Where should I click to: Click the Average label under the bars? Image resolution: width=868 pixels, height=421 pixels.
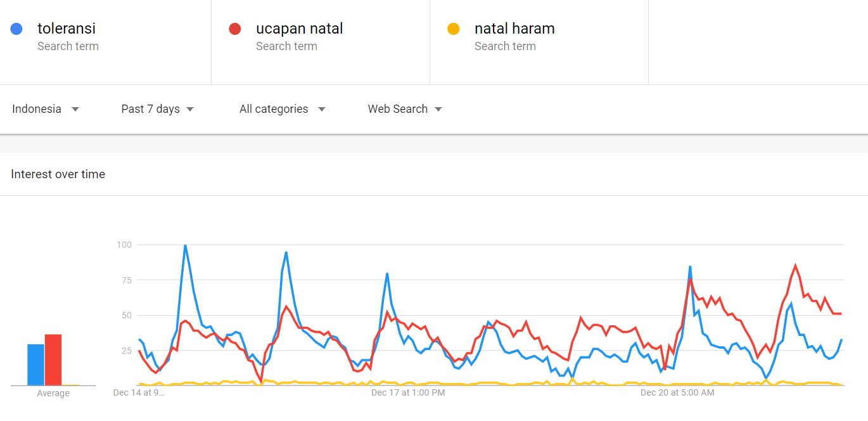(53, 393)
